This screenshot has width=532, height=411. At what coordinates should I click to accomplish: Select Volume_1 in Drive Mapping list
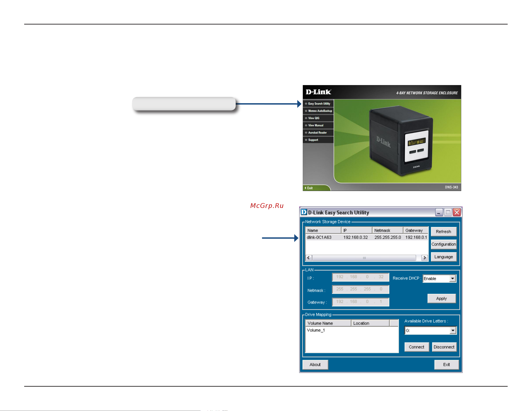(x=316, y=330)
